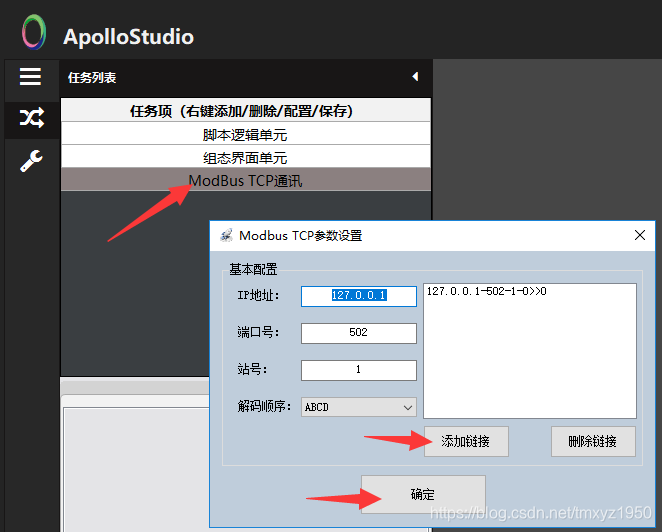The image size is (662, 532).
Task: Click the 端口号 label
Action: tap(258, 332)
